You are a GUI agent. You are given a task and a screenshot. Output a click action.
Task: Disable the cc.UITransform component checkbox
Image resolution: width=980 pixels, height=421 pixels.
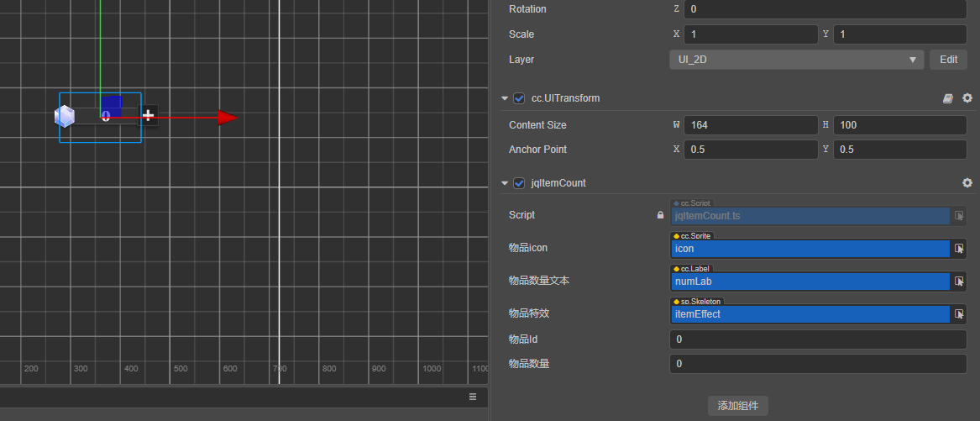coord(518,98)
